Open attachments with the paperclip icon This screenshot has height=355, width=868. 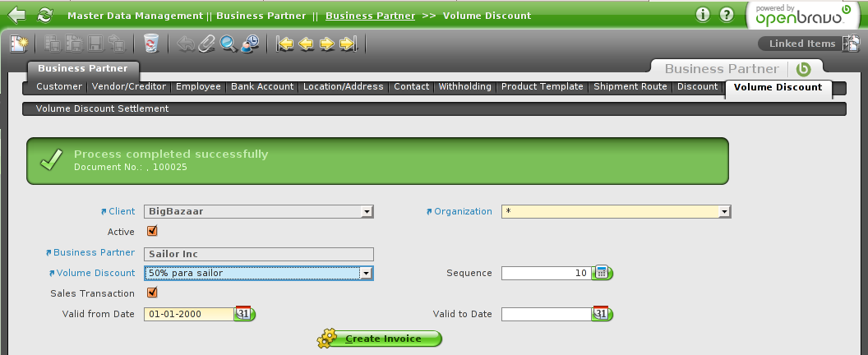[206, 44]
